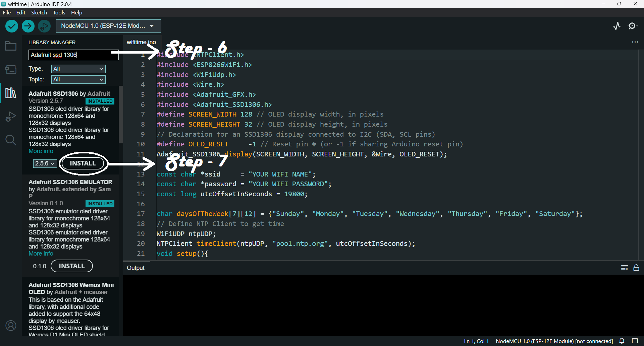644x346 pixels.
Task: Start debugging from the toolbar
Action: [44, 26]
